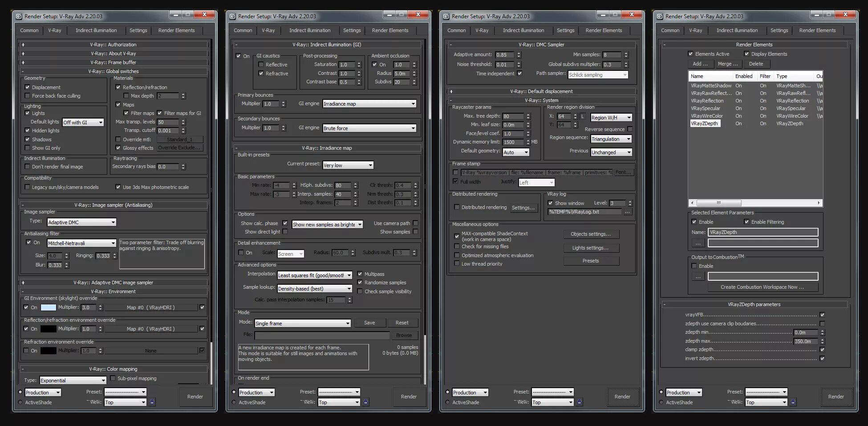Open the Region sequence Triangulation dropdown
The width and height of the screenshot is (868, 426).
(x=611, y=139)
